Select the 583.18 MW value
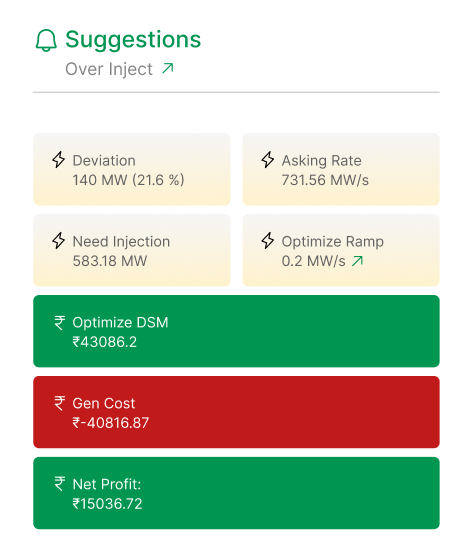The image size is (473, 555). (110, 261)
